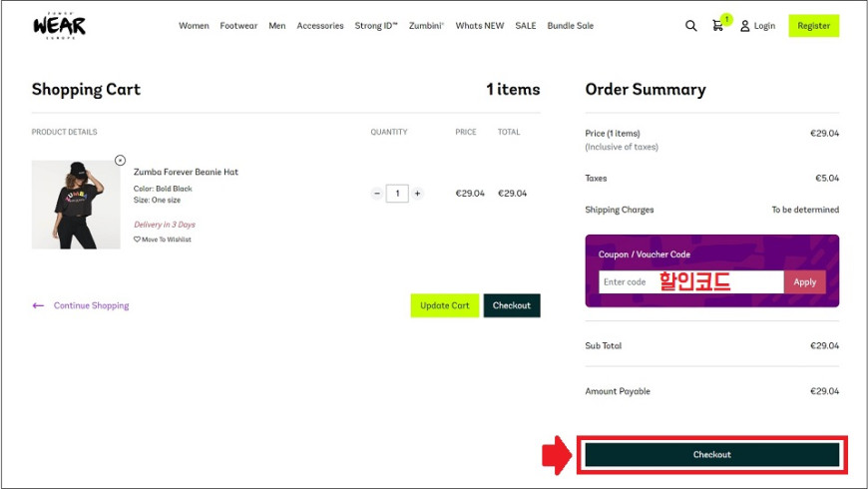Click the 'Sub Total' label
Image resolution: width=868 pixels, height=489 pixels.
click(x=604, y=345)
